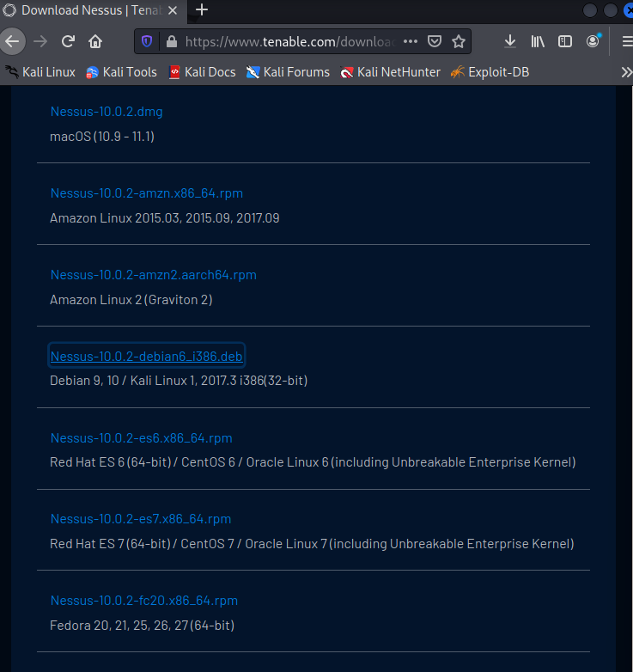Image resolution: width=633 pixels, height=672 pixels.
Task: Show downloads panel
Action: 509,41
